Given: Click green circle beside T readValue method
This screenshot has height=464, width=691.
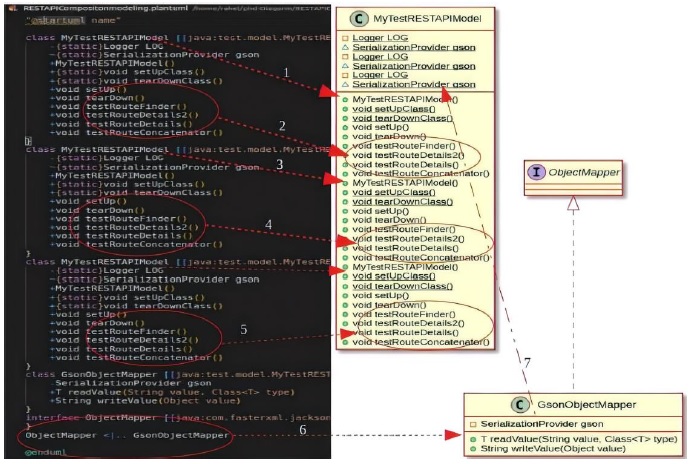Looking at the screenshot, I should point(472,438).
